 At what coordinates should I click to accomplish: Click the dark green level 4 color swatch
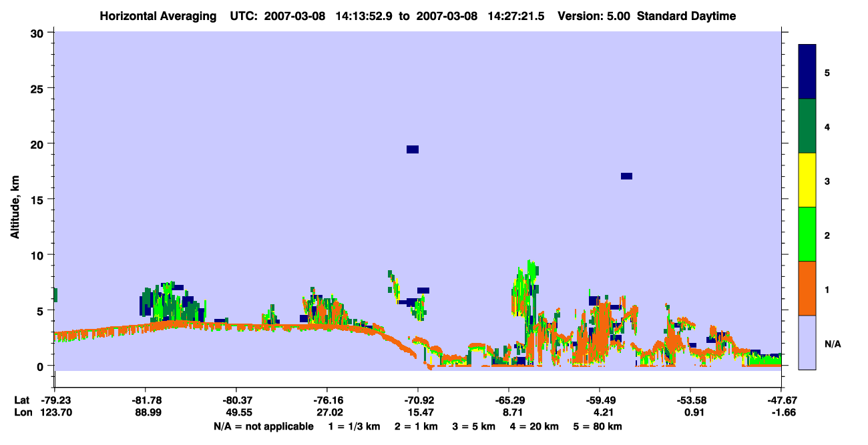807,126
